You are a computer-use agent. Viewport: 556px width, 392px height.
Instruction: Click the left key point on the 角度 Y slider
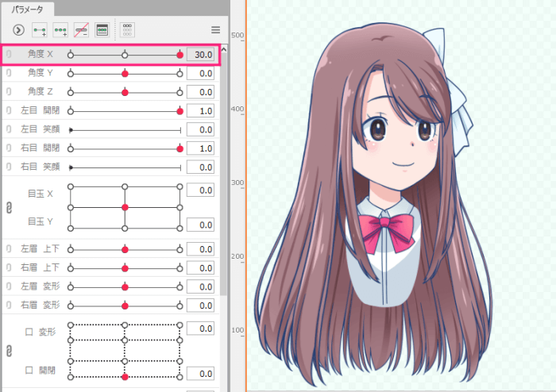pyautogui.click(x=71, y=74)
